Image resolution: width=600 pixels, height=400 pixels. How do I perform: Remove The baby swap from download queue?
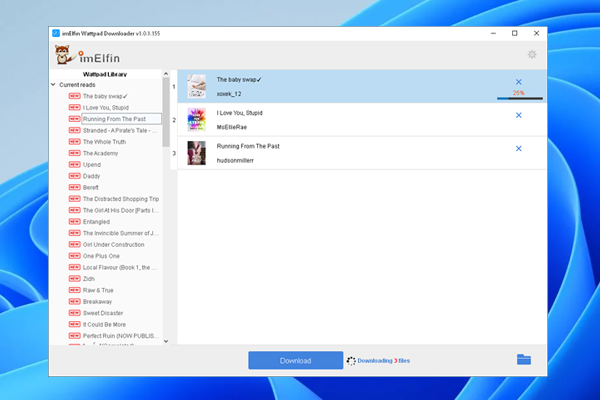click(518, 82)
